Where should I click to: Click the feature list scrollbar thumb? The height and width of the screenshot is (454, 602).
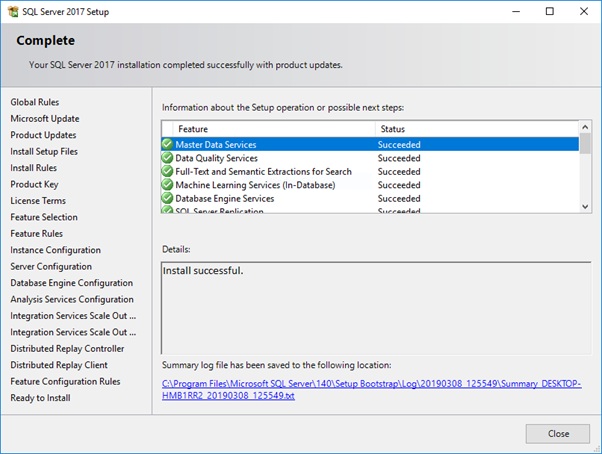coord(585,144)
